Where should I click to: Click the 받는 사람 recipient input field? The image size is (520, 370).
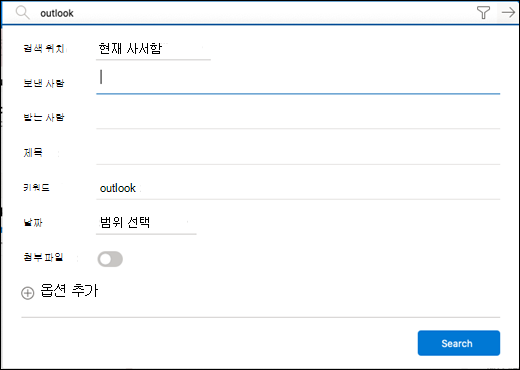coord(298,117)
